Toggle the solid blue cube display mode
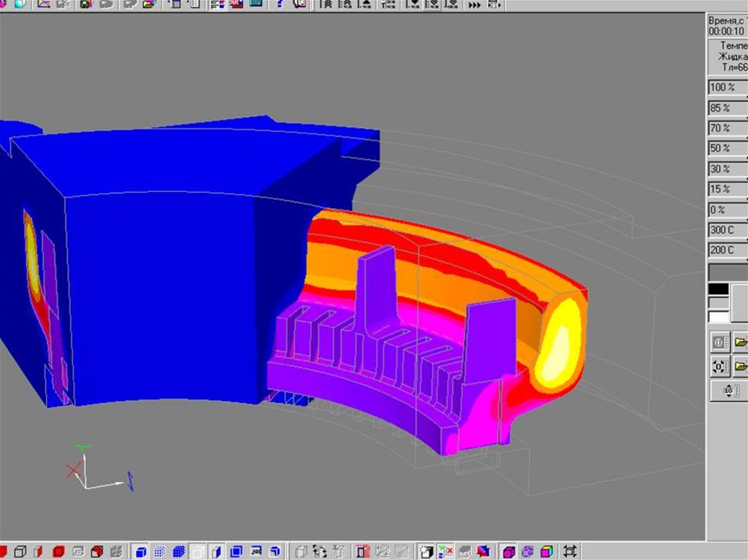Image resolution: width=748 pixels, height=560 pixels. pos(141,551)
